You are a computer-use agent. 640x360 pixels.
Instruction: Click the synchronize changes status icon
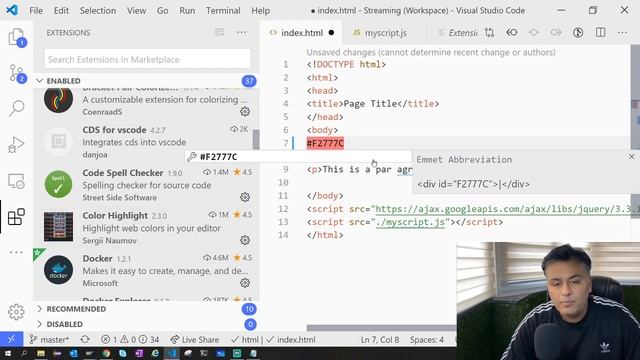point(85,339)
